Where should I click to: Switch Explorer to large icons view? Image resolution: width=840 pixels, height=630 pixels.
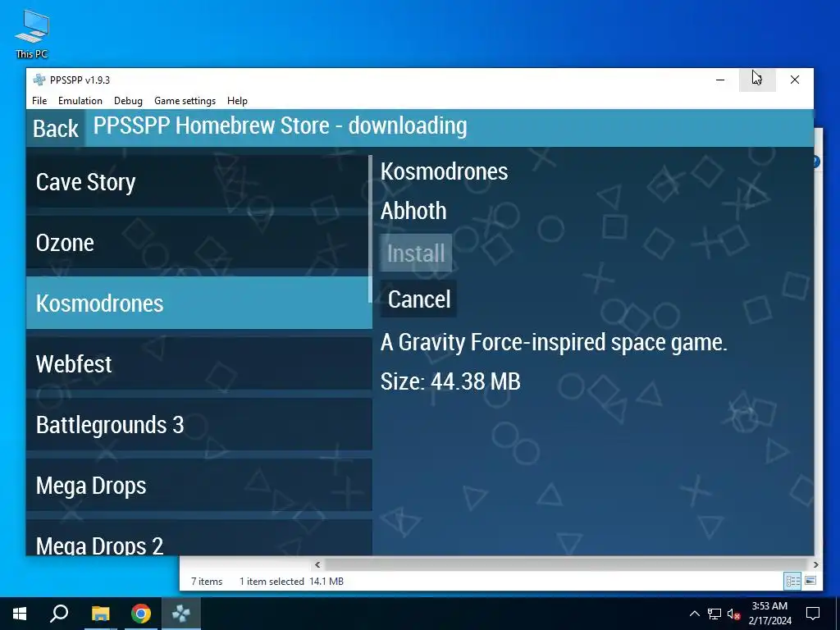coord(810,581)
